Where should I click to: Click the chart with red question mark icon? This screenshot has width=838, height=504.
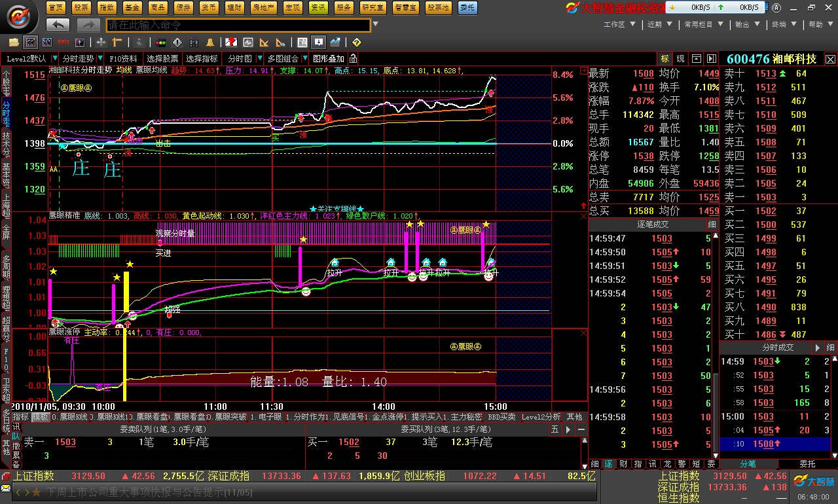[231, 43]
